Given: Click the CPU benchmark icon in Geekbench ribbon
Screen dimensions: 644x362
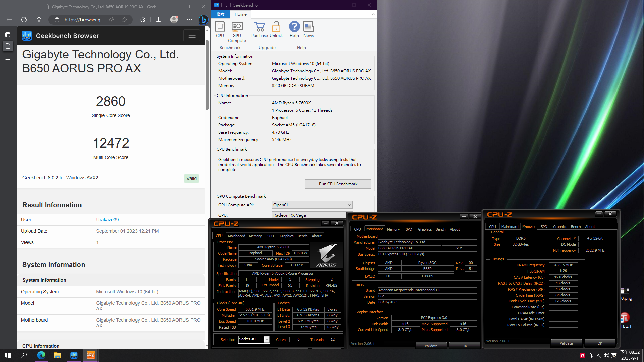Looking at the screenshot, I should [x=220, y=29].
